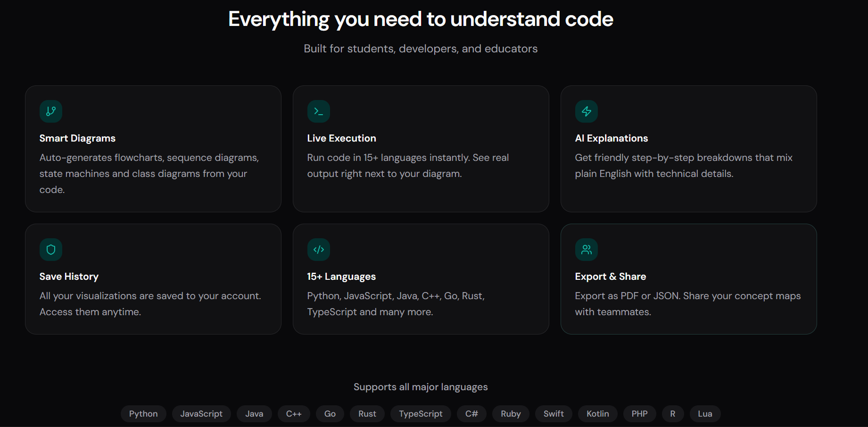This screenshot has height=427, width=868.
Task: Click the Export & Share card title
Action: coord(611,276)
